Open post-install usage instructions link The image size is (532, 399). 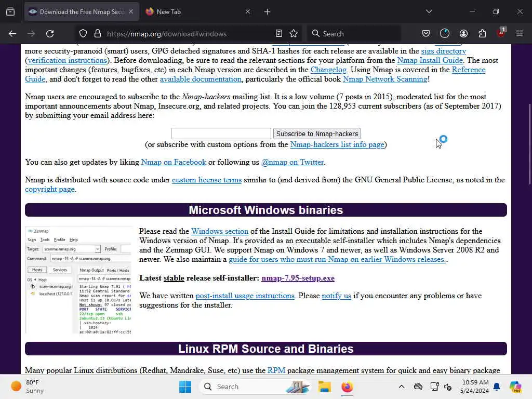pyautogui.click(x=245, y=296)
